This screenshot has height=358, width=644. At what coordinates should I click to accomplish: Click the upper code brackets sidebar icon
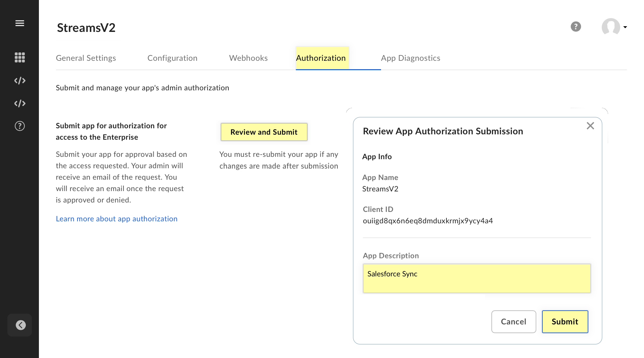pos(20,81)
